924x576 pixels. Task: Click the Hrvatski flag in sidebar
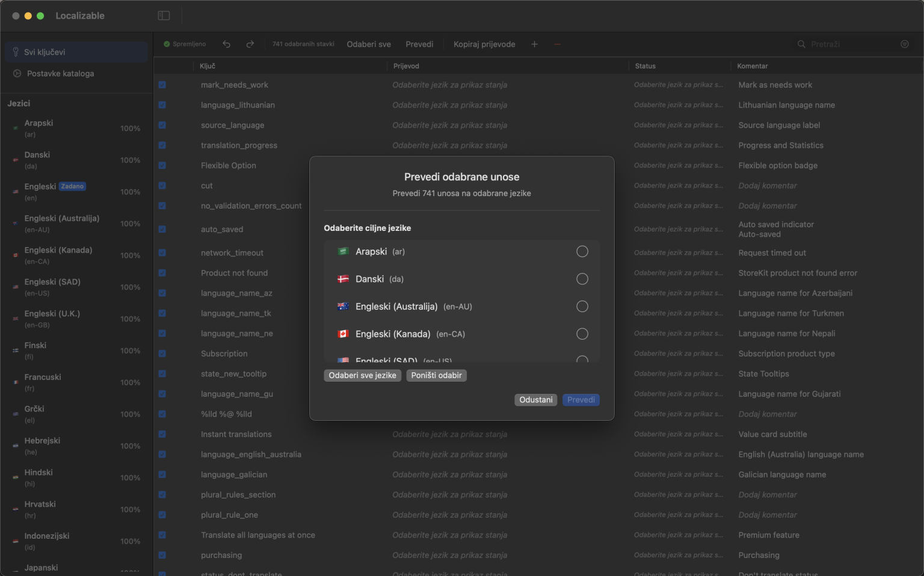coord(16,509)
